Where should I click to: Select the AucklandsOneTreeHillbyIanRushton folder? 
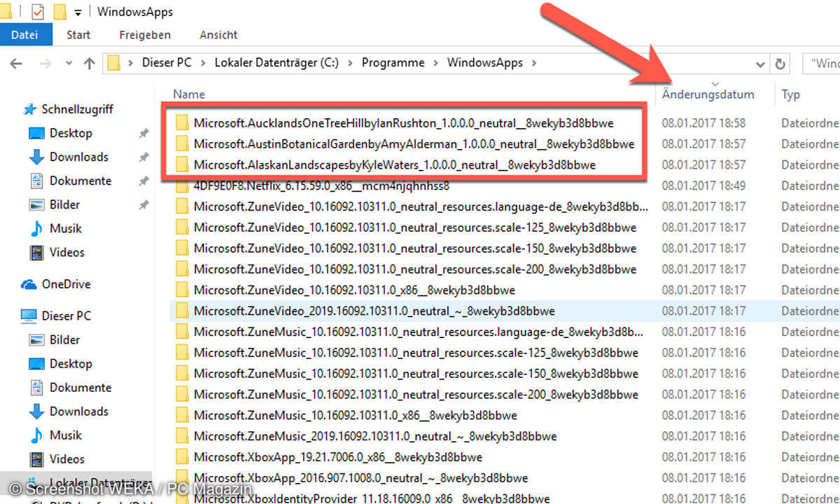click(x=403, y=122)
